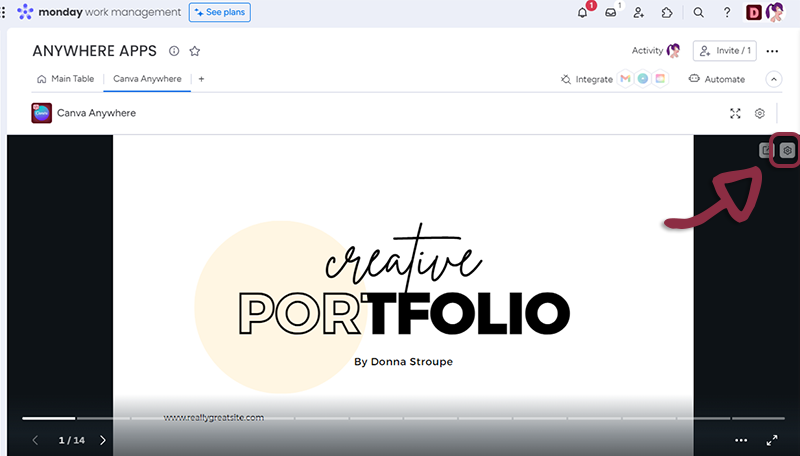Image resolution: width=800 pixels, height=456 pixels.
Task: Open the Canva edit icon beside the gear
Action: click(766, 150)
